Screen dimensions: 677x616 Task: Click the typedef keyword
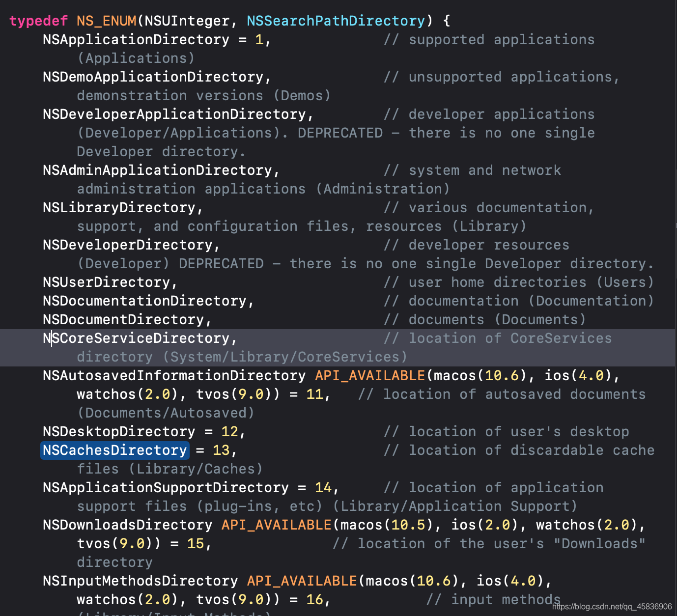click(x=38, y=21)
